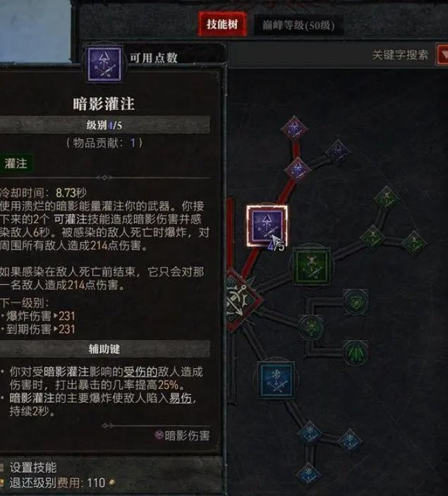Open the 技能树 skill tree tab

(x=222, y=25)
